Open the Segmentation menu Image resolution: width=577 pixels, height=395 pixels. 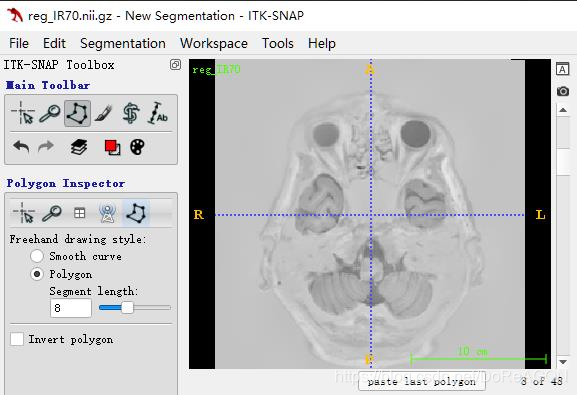click(123, 43)
